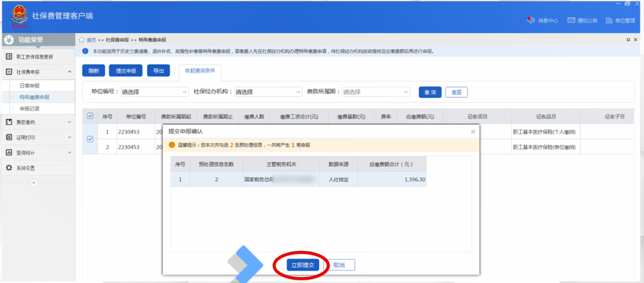Select 特殊缴费申报 in the sidebar
Viewport: 644px width, 283px height.
(x=35, y=97)
